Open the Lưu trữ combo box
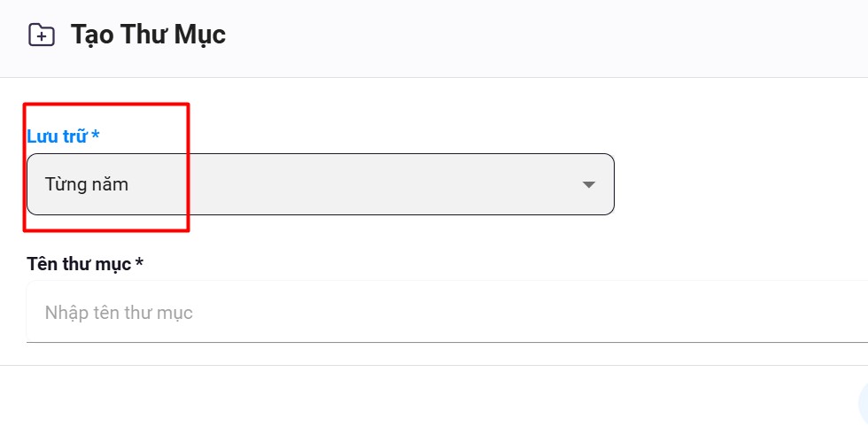The height and width of the screenshot is (435, 868). 320,184
